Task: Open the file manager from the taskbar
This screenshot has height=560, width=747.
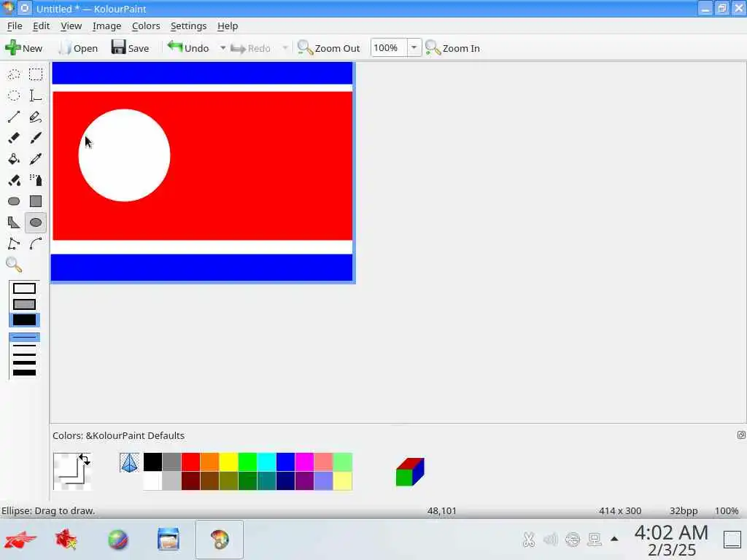Action: click(x=169, y=540)
